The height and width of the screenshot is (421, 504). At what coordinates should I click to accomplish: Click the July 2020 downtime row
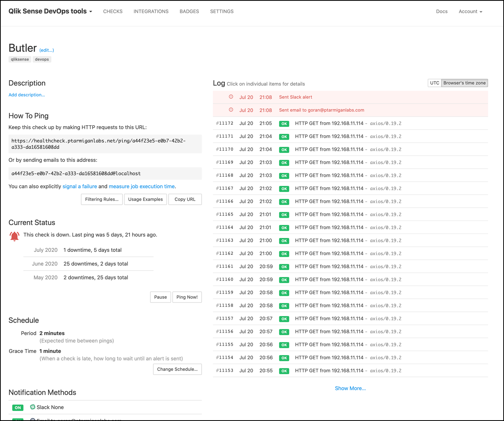[88, 250]
